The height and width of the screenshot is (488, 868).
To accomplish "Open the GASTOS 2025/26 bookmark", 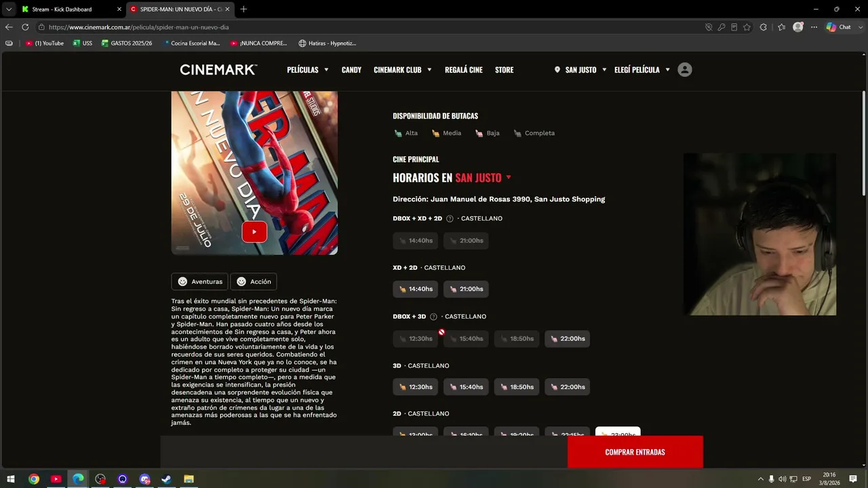I will click(127, 43).
